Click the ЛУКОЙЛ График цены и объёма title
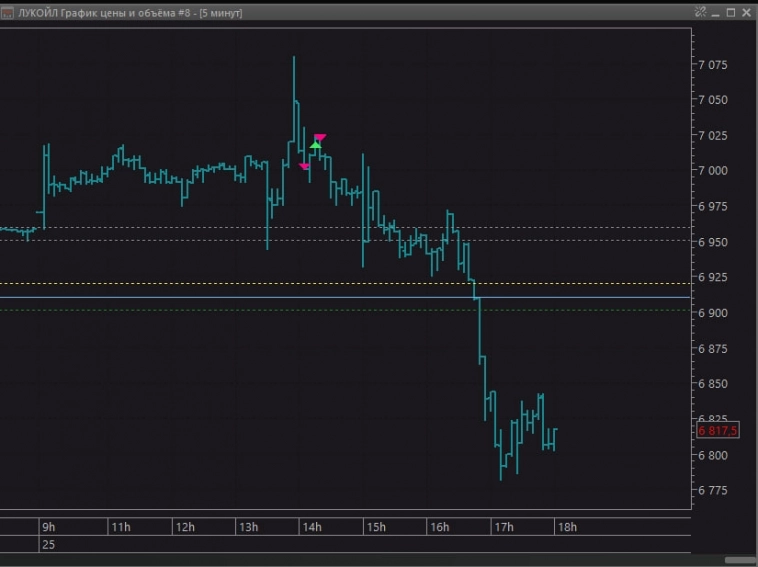The image size is (758, 567). [x=130, y=13]
